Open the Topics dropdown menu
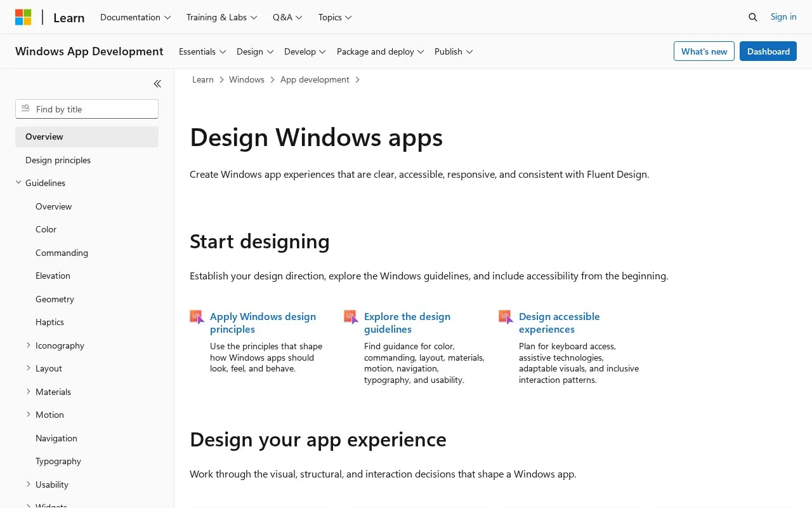This screenshot has height=508, width=812. [x=336, y=17]
